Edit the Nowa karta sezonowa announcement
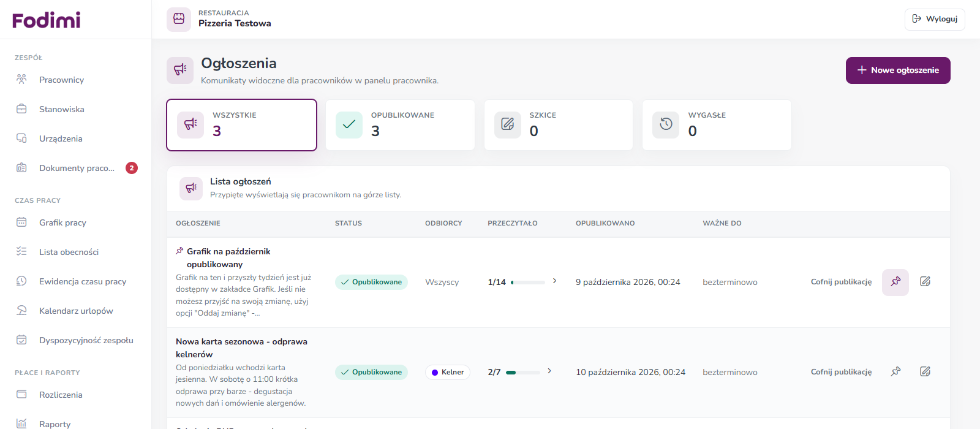 (925, 372)
